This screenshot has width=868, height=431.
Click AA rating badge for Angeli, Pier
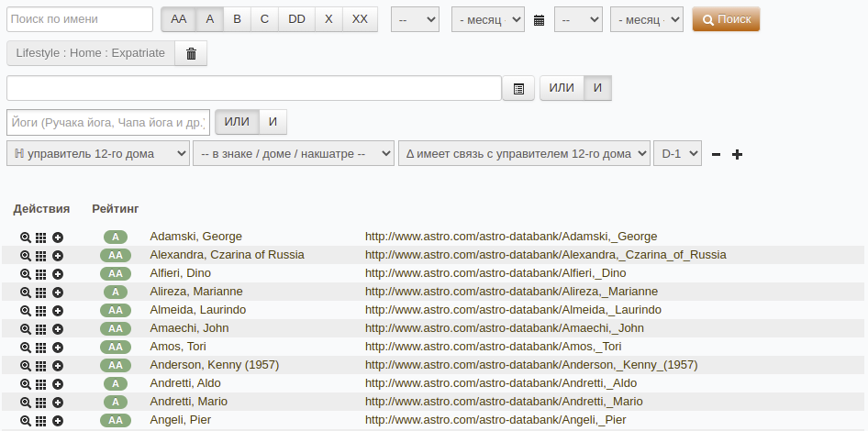[115, 421]
